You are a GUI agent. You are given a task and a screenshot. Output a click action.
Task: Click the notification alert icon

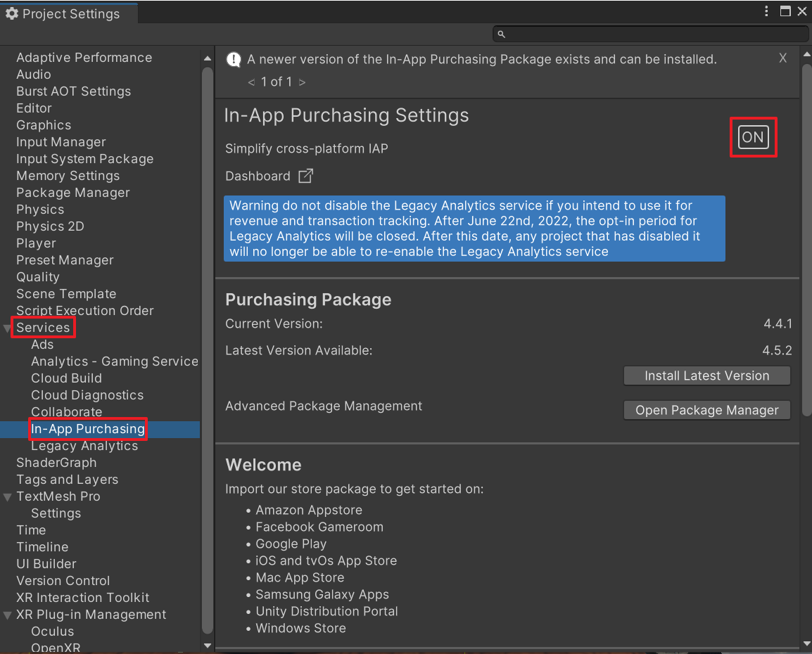(234, 60)
